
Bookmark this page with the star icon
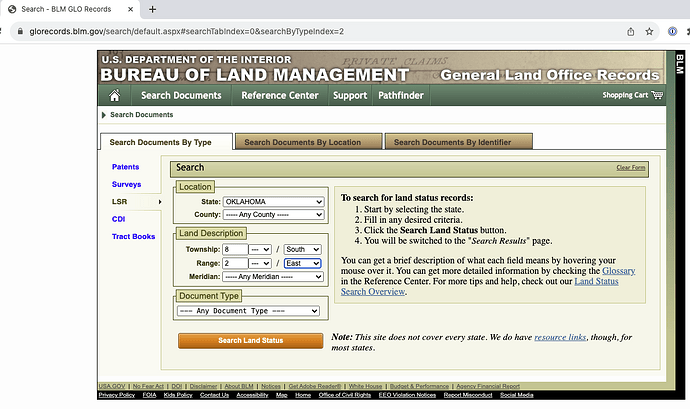(649, 32)
